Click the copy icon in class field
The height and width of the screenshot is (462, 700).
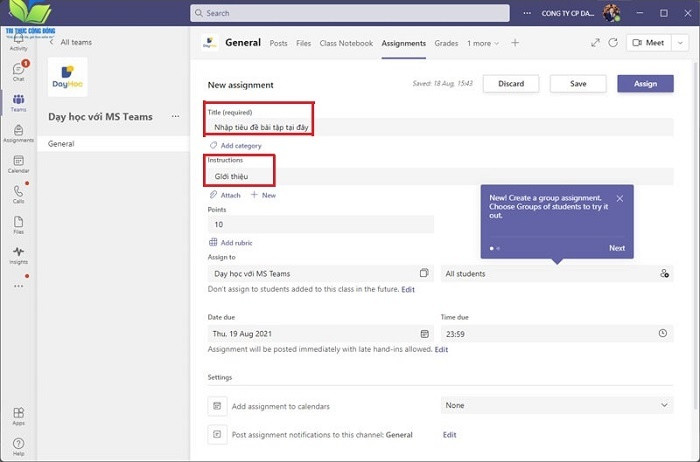pos(424,273)
